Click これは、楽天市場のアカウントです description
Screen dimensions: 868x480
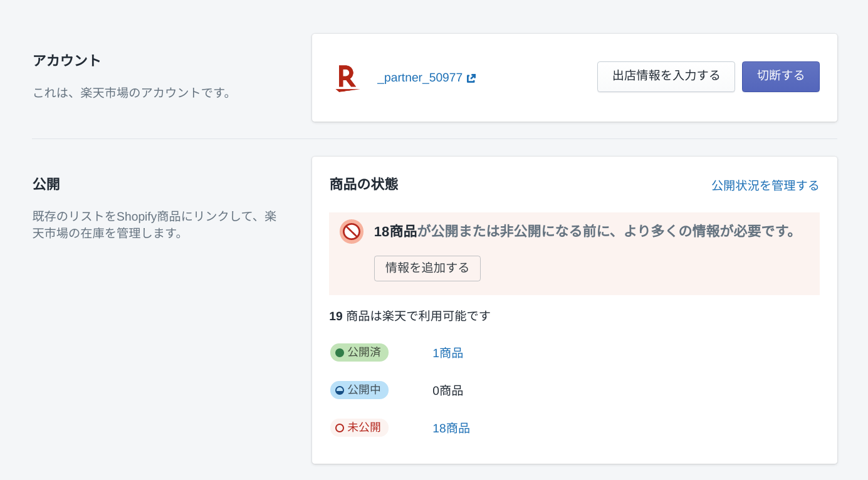click(134, 93)
